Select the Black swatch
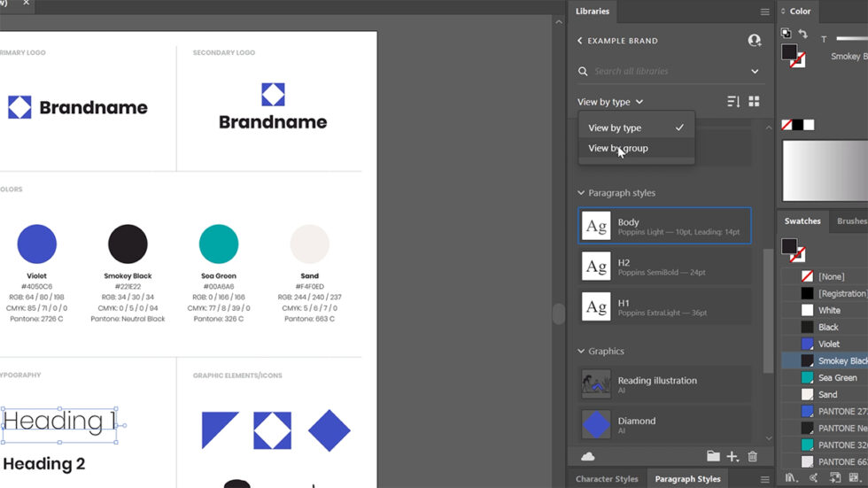 (825, 327)
